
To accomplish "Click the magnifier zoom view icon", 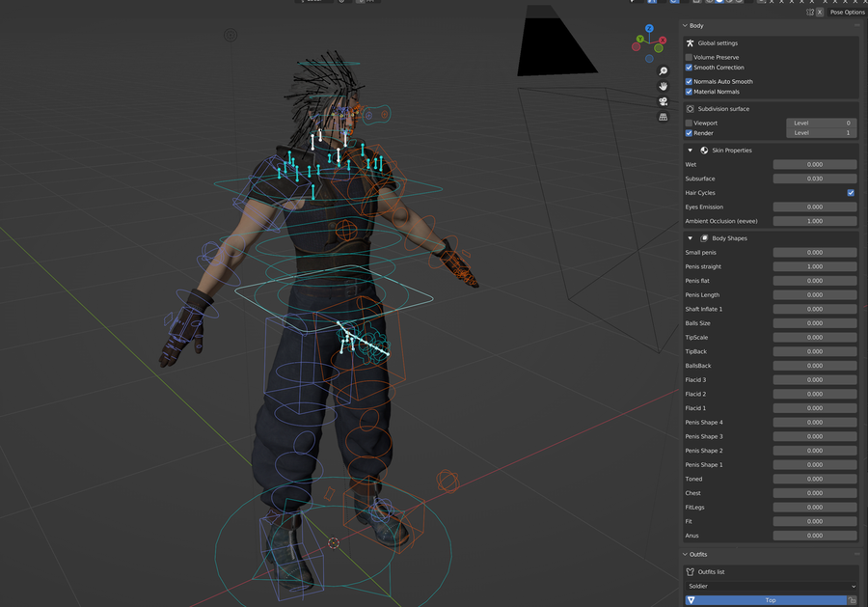I will [663, 70].
